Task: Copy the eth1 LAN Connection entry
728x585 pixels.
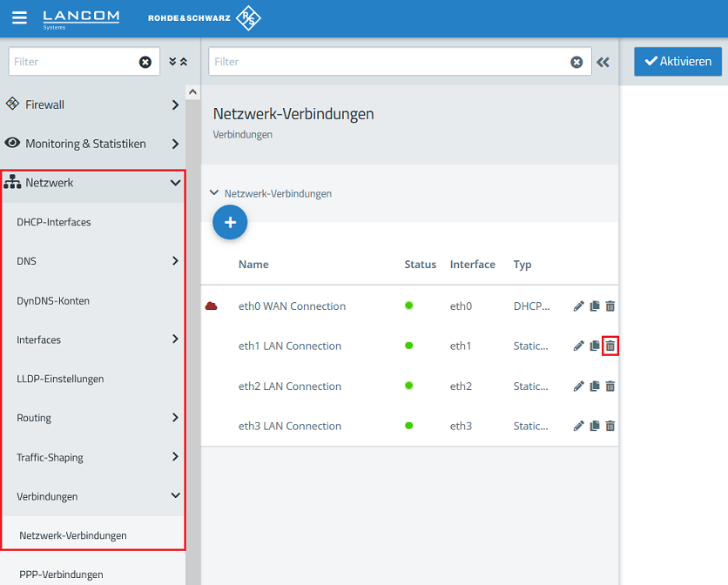Action: click(595, 346)
